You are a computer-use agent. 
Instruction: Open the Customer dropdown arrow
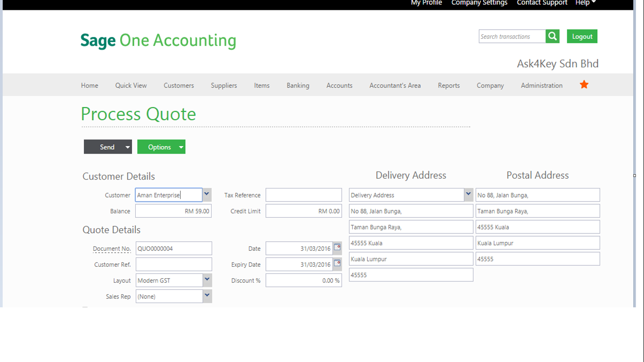click(x=206, y=195)
